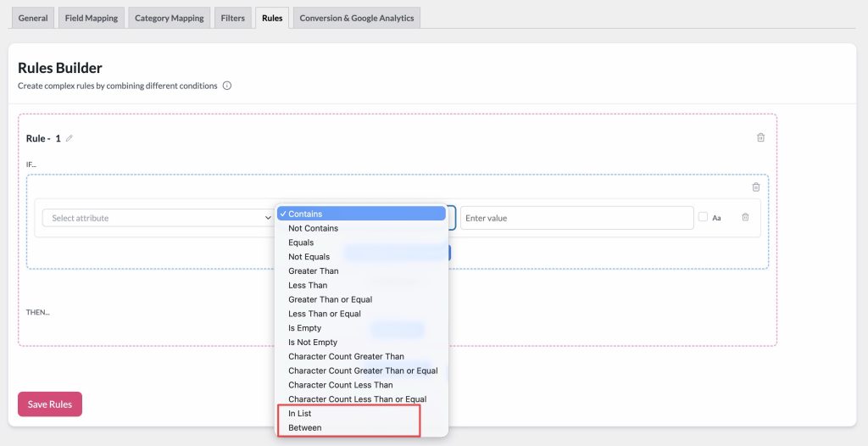Click the Save Rules button
Viewport: 868px width, 446px height.
(50, 404)
